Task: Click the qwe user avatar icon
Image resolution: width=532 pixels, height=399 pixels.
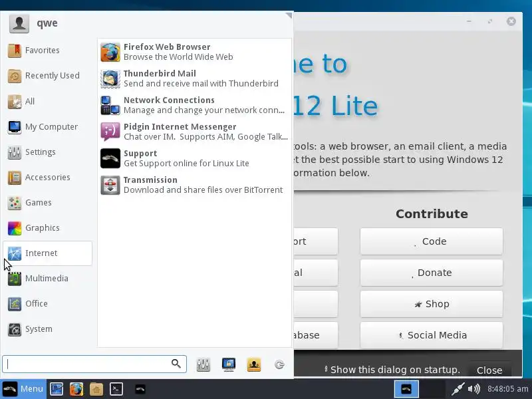Action: tap(19, 23)
